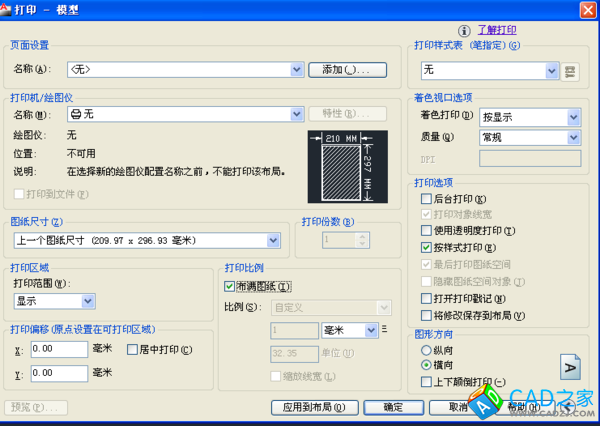The image size is (600, 426).
Task: Click the plot style table editor icon
Action: (571, 71)
